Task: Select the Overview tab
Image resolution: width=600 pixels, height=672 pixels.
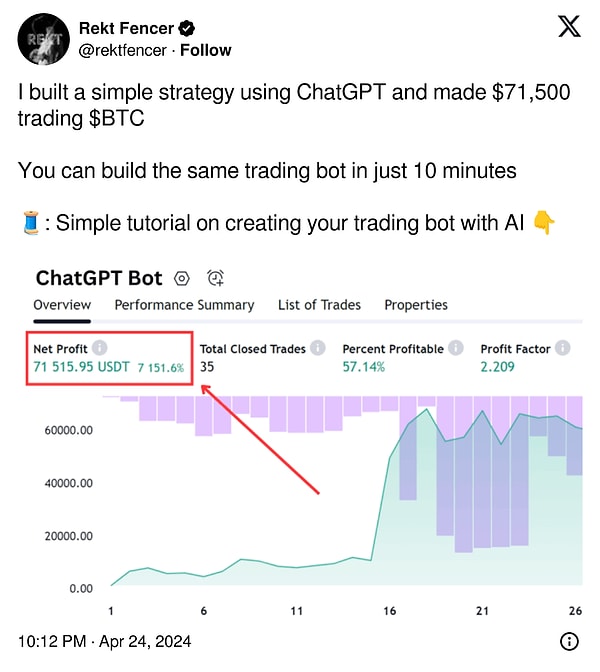Action: pyautogui.click(x=62, y=305)
